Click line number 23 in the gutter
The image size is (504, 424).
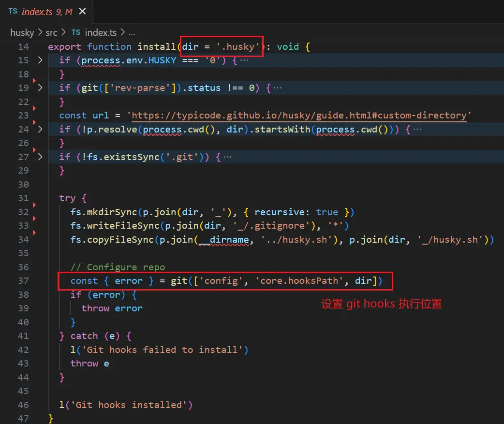pos(24,116)
